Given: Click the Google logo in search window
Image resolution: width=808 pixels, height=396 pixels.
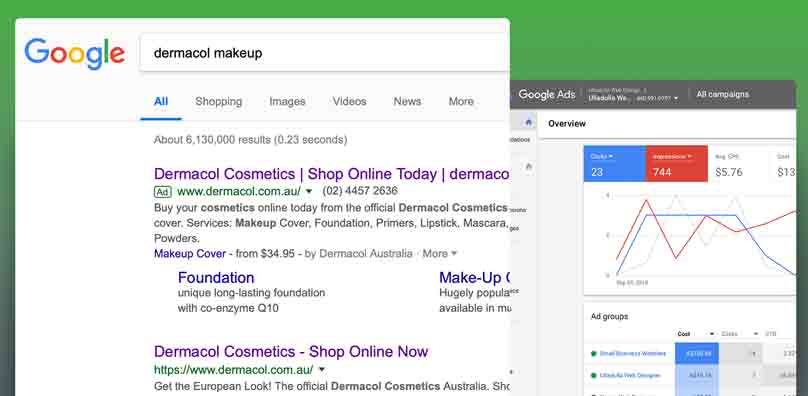Looking at the screenshot, I should point(75,54).
